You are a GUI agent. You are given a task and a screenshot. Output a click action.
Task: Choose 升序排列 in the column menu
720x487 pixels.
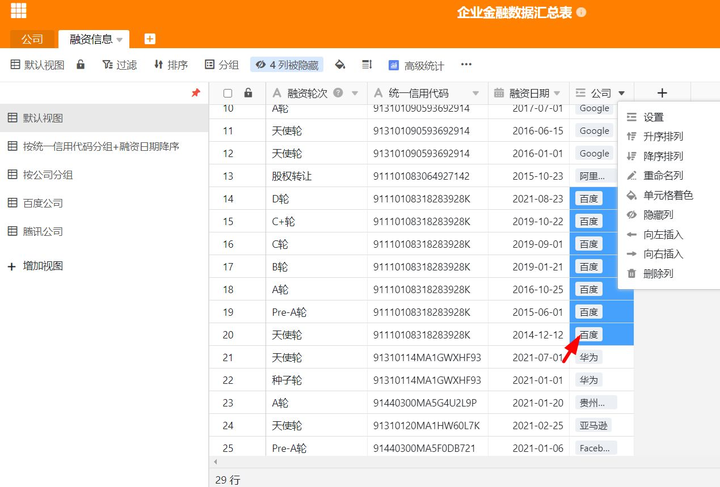pos(669,136)
